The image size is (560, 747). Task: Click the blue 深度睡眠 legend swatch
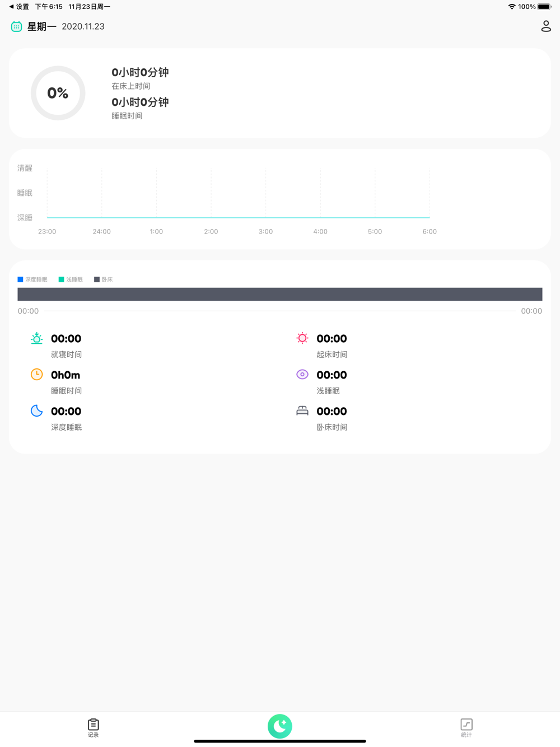coord(21,279)
